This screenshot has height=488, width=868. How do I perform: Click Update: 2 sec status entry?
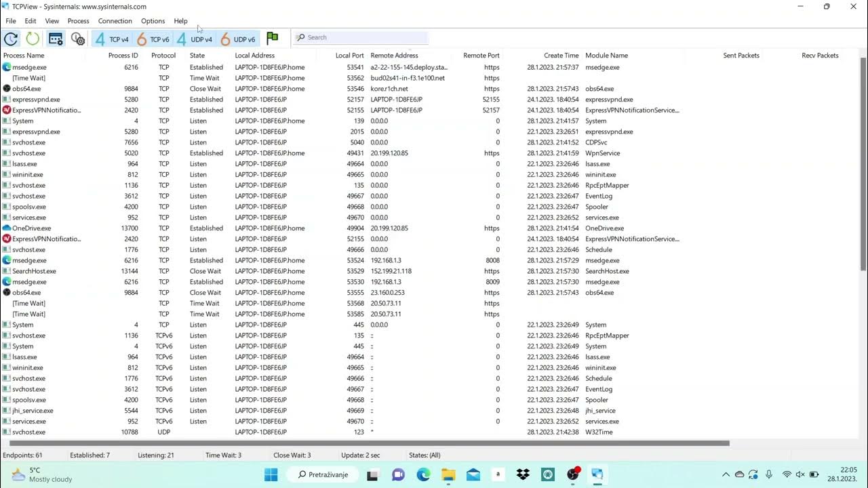[x=360, y=455]
